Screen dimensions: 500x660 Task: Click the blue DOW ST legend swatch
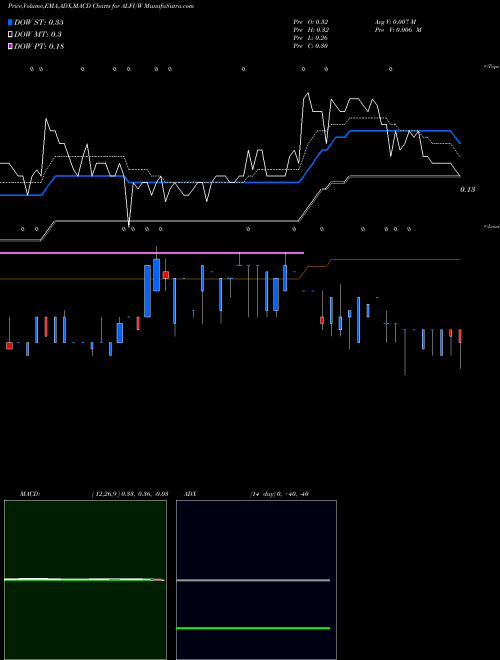(10, 22)
